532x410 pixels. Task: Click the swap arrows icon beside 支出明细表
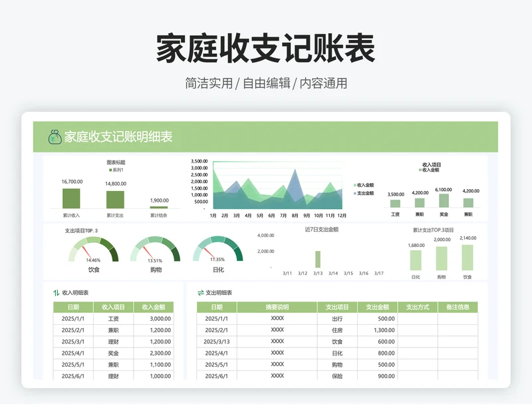click(x=201, y=293)
